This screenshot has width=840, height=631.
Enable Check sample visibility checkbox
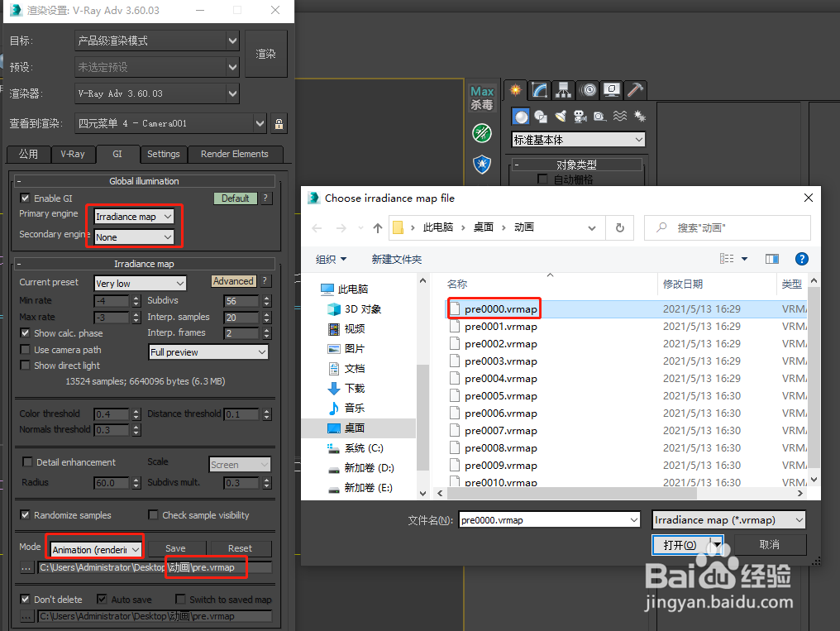(x=153, y=514)
